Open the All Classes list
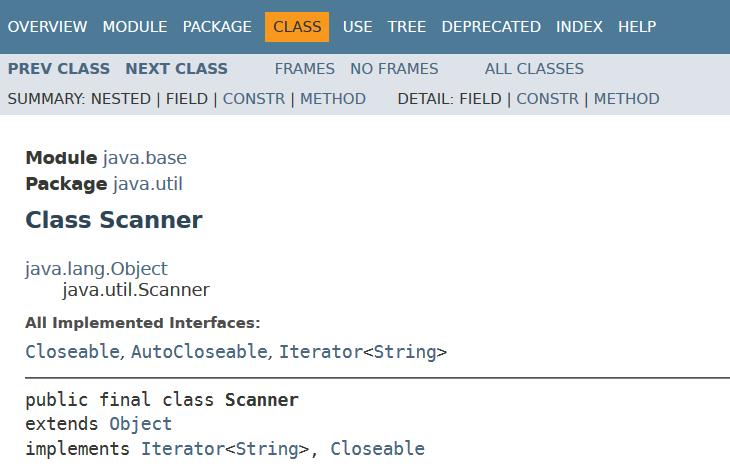 click(x=534, y=69)
